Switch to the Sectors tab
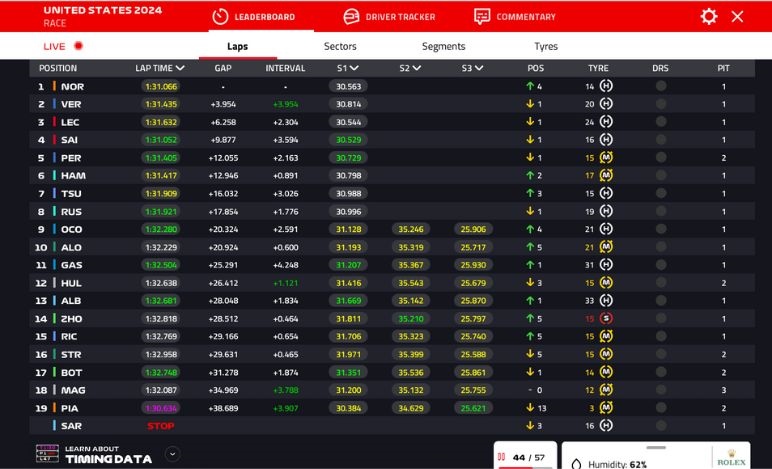772x469 pixels. click(x=340, y=46)
